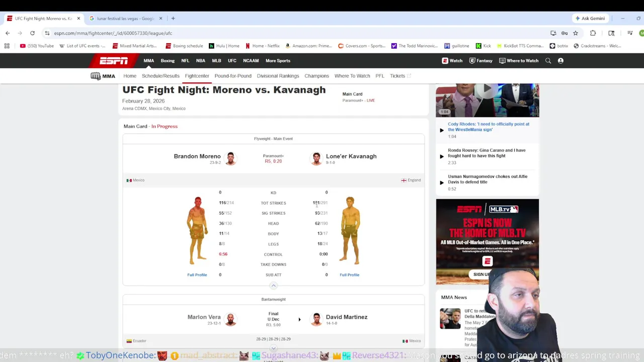Open the Kick bookmark
Image resolution: width=644 pixels, height=362 pixels.
click(484, 46)
